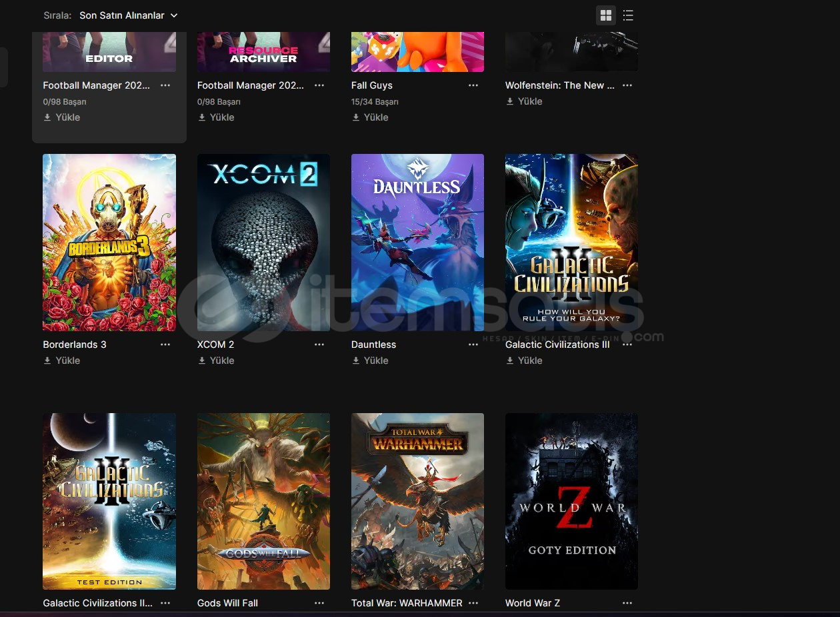This screenshot has height=617, width=840.
Task: Open options menu for Football Manager Editor
Action: (165, 85)
